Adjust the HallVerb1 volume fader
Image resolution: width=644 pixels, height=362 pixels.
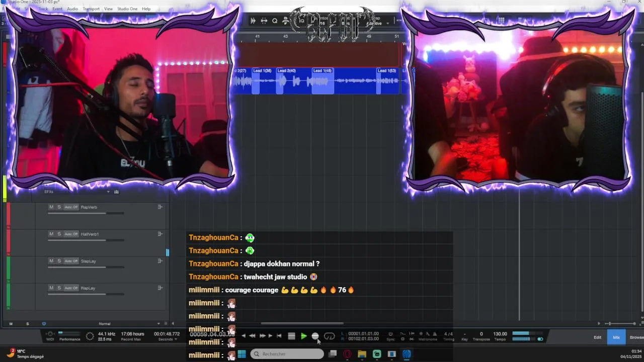click(x=86, y=240)
